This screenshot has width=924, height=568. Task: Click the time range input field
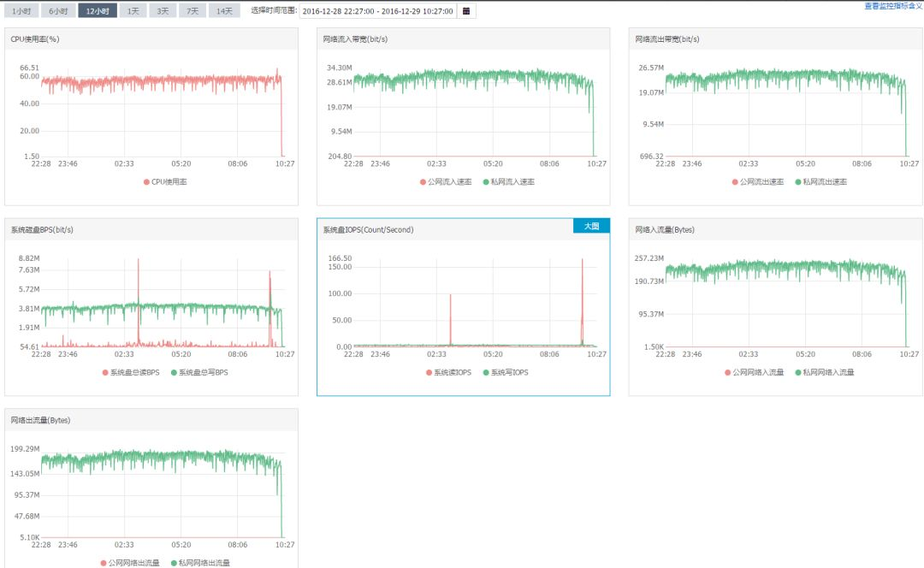378,11
